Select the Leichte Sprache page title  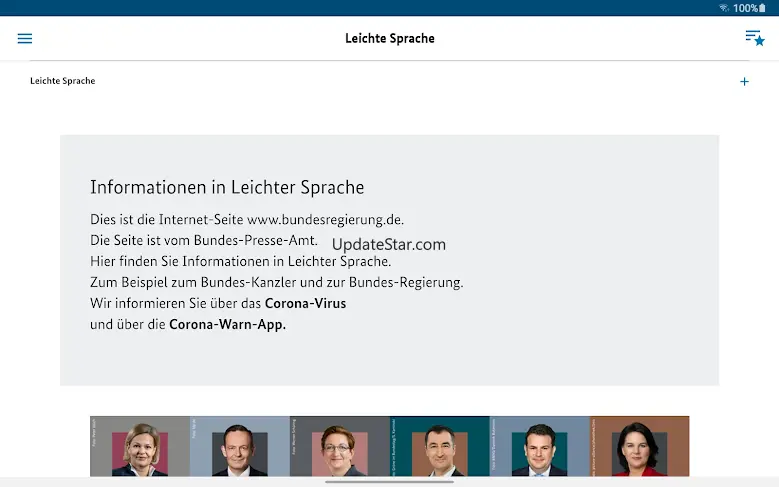pyautogui.click(x=389, y=39)
